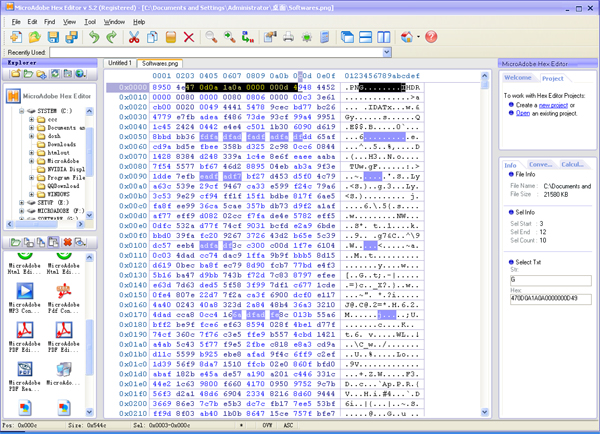The height and width of the screenshot is (434, 600).
Task: Click the 'new project' link
Action: click(x=553, y=105)
